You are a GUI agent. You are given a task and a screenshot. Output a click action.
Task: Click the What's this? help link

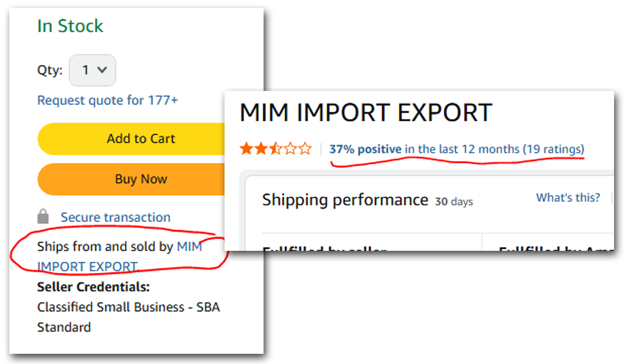pyautogui.click(x=568, y=197)
